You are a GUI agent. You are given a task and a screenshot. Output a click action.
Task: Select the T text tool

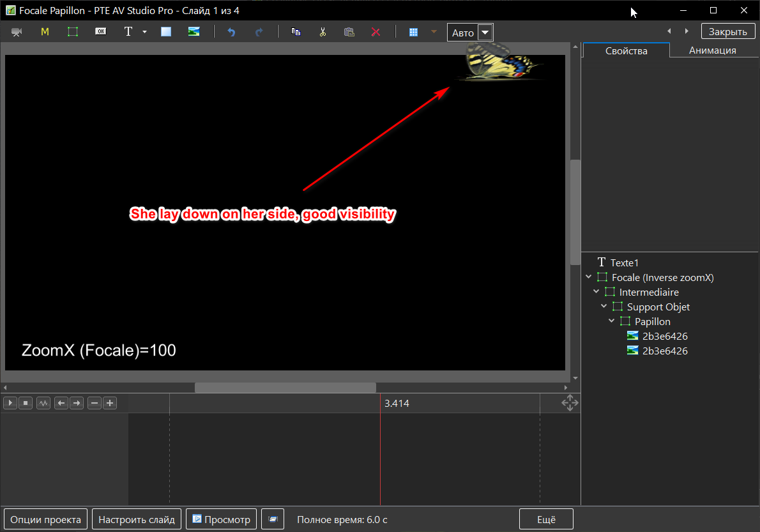[128, 32]
